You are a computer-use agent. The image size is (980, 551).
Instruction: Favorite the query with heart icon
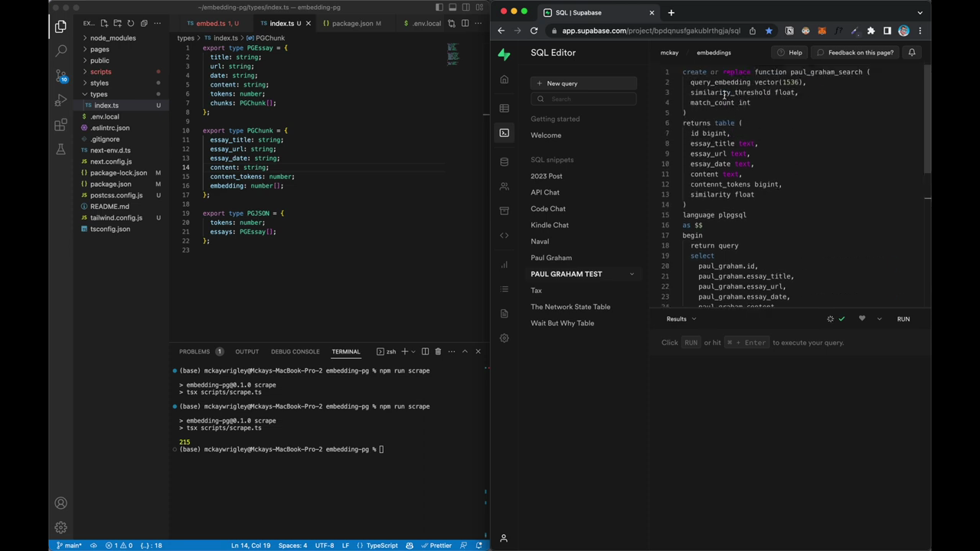click(x=862, y=318)
